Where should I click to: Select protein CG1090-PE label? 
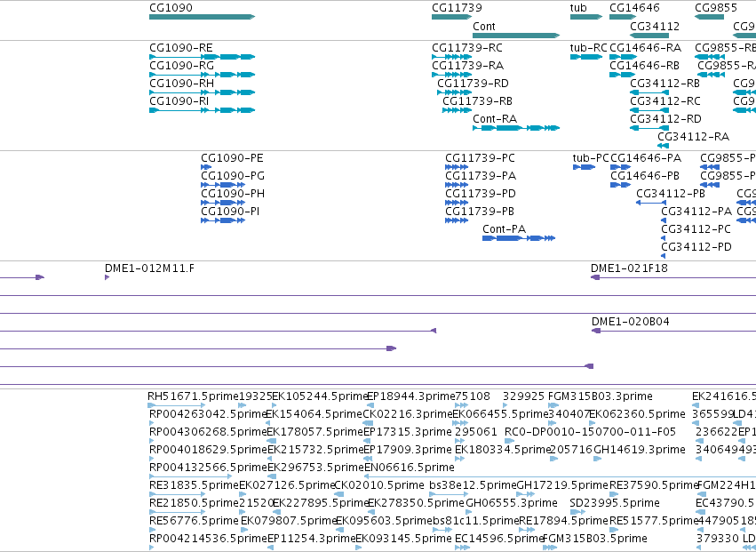(x=232, y=158)
